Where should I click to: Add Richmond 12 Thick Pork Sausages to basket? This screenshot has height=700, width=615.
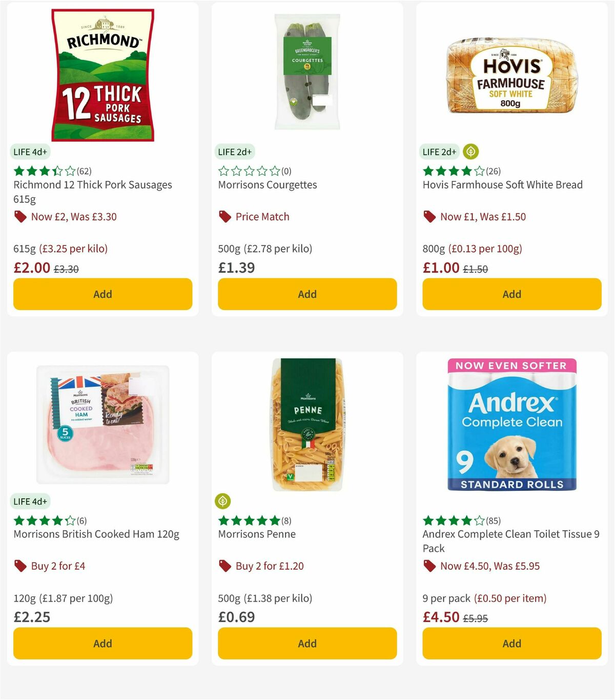(102, 294)
